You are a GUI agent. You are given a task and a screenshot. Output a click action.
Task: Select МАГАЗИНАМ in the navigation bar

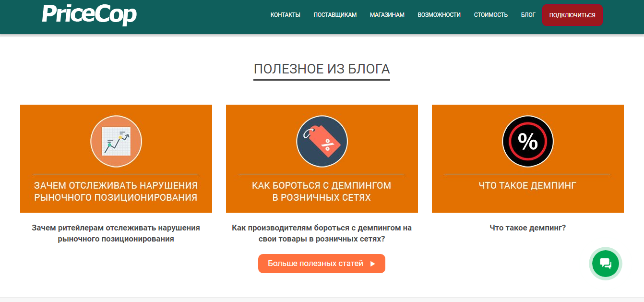387,14
